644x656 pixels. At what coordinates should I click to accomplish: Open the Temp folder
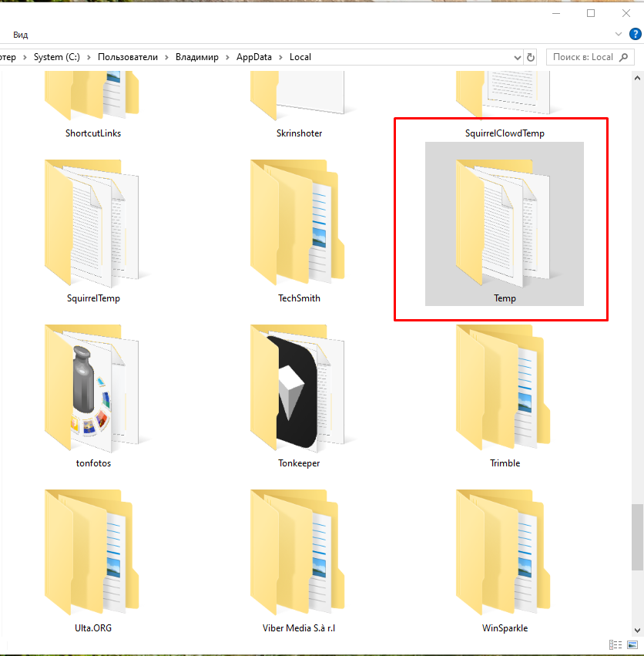(504, 224)
